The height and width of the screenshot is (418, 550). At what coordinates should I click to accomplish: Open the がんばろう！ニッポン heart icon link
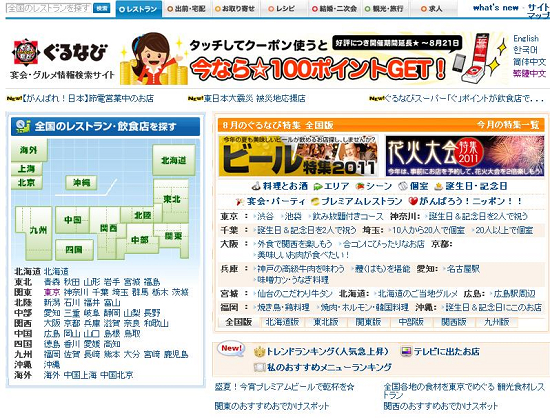(x=413, y=201)
